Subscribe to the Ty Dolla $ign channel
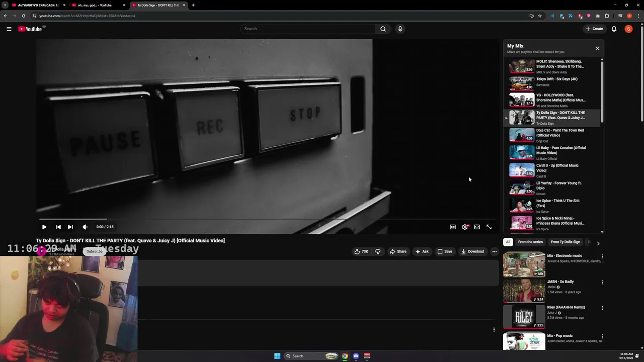This screenshot has height=362, width=644. coord(94,251)
